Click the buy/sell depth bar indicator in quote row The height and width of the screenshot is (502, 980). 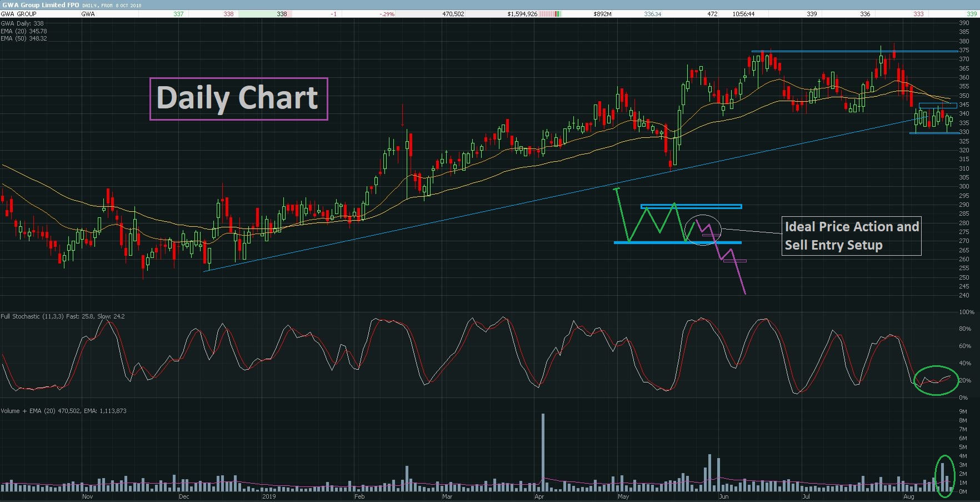pos(550,14)
